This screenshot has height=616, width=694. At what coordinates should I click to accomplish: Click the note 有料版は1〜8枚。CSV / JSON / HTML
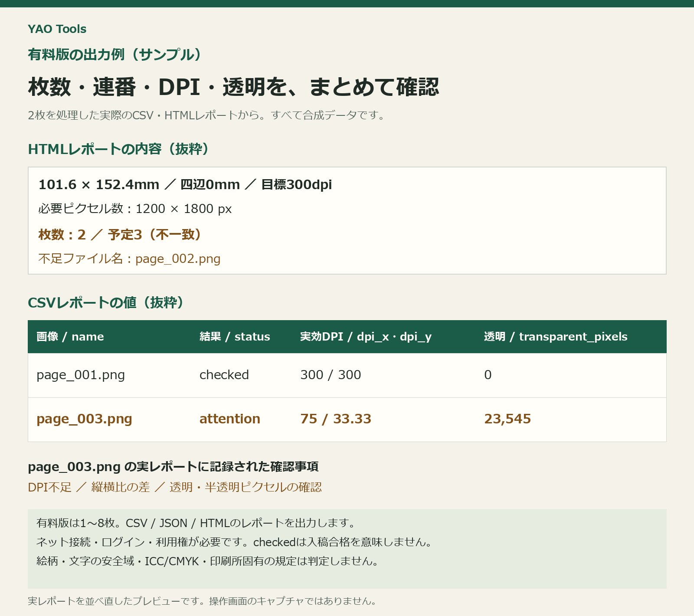(x=196, y=523)
